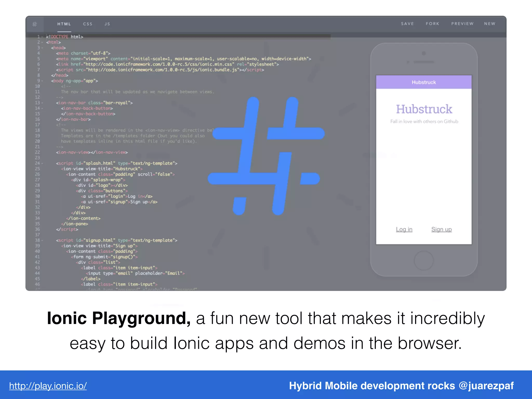Click 'Fall in love with others on Github' text

click(424, 121)
